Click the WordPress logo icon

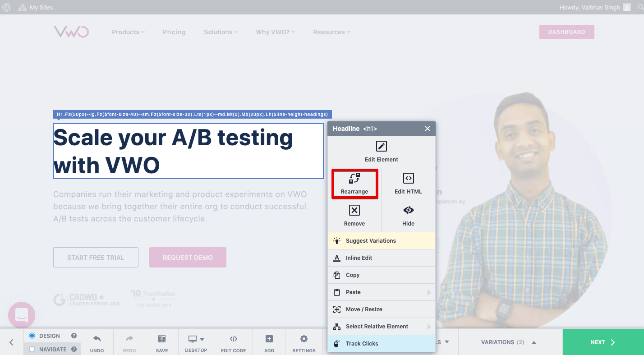pos(7,7)
